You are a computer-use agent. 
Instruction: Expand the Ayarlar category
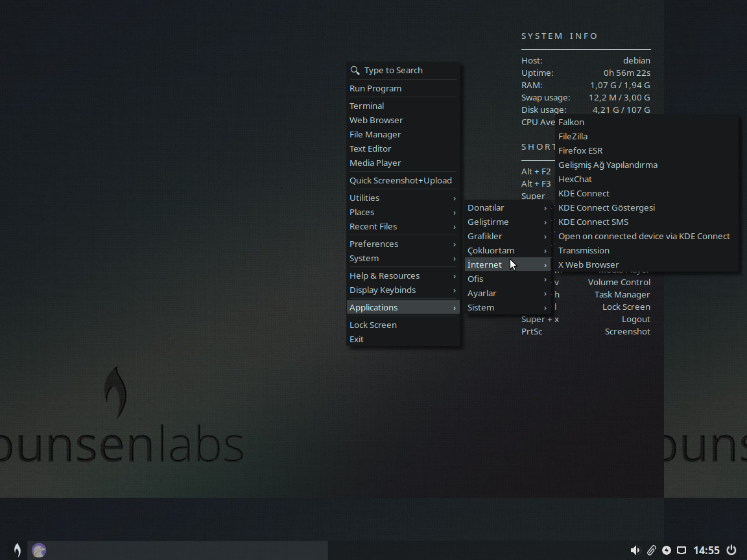click(507, 294)
